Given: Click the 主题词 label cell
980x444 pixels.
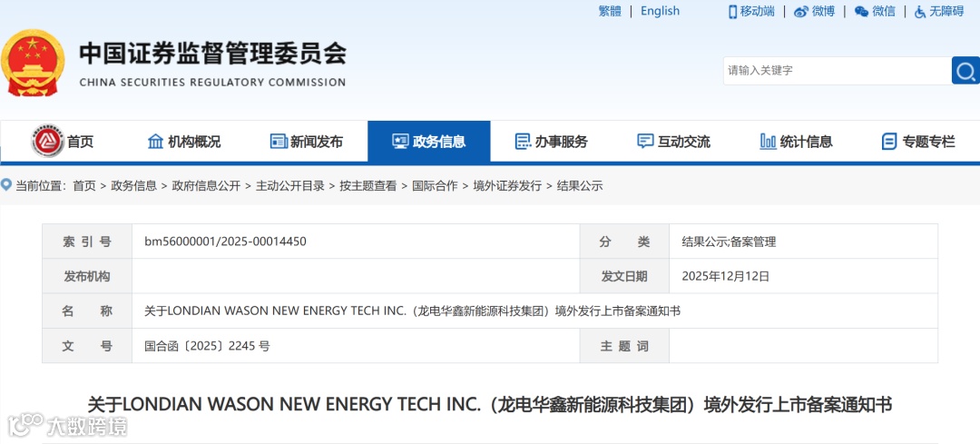Looking at the screenshot, I should click(624, 346).
